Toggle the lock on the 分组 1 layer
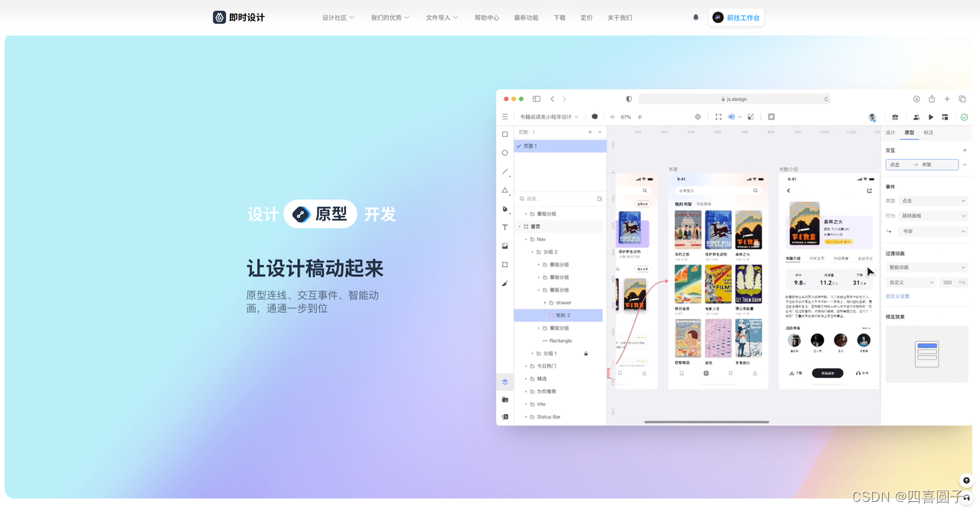 coord(584,353)
